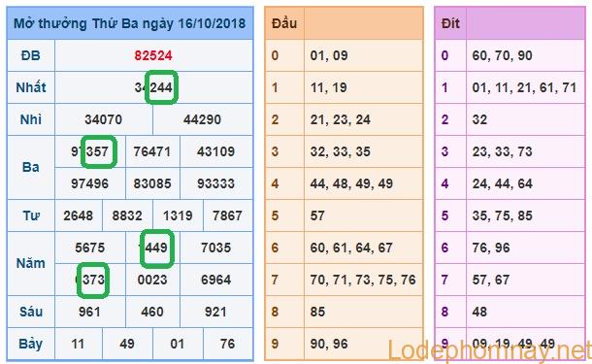Screen dimensions: 592x364
Task: Click Đầu row 8 value 85
Action: tap(317, 313)
